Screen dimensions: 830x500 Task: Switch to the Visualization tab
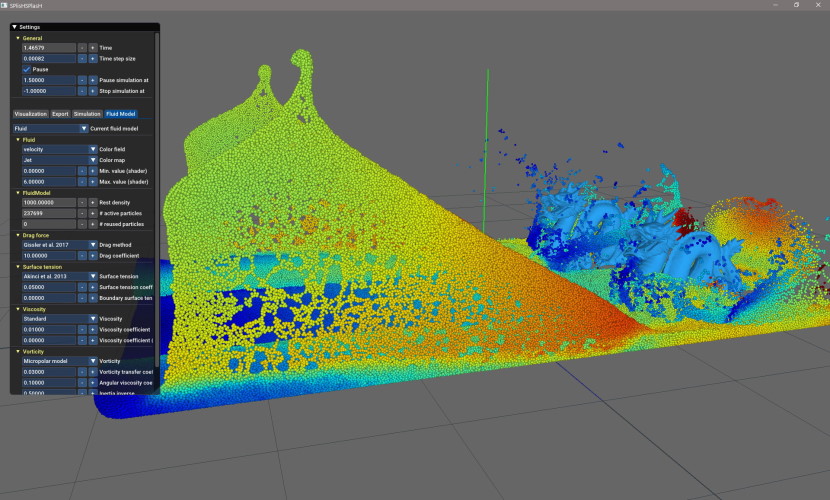coord(30,114)
